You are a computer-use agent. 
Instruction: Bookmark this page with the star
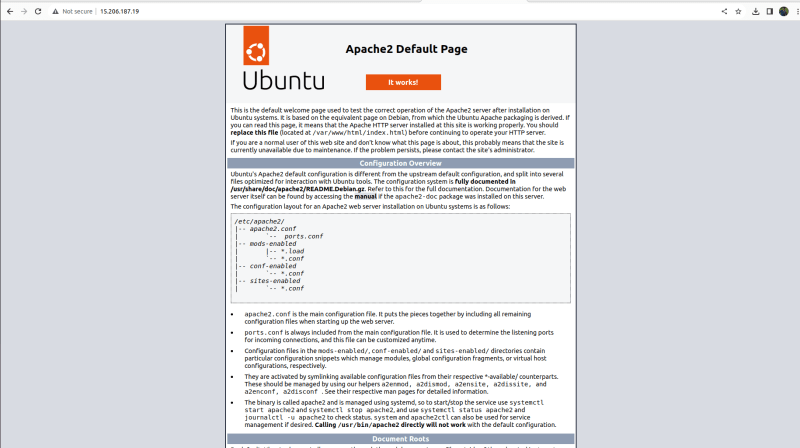pos(738,11)
